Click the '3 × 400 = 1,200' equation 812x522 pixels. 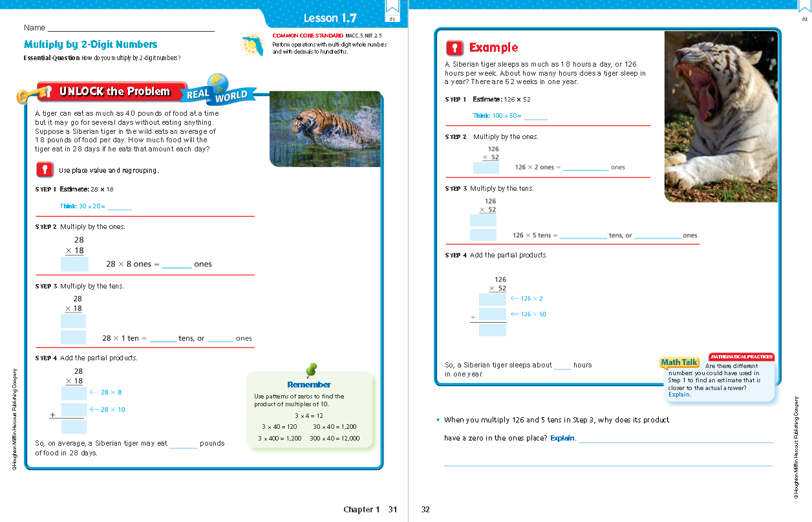click(280, 439)
